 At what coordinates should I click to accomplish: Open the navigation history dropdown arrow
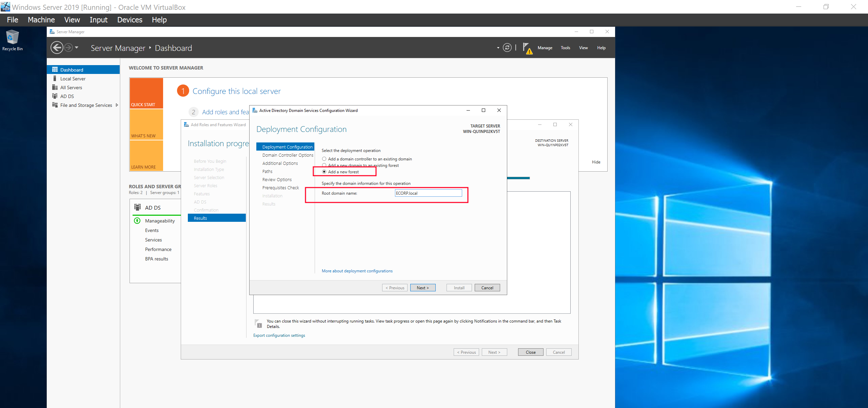(77, 48)
